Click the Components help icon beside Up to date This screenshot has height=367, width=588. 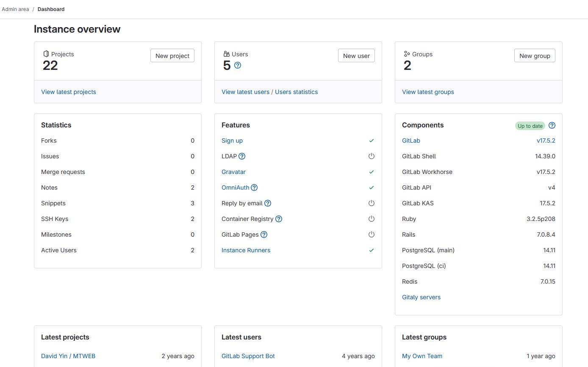pyautogui.click(x=552, y=126)
